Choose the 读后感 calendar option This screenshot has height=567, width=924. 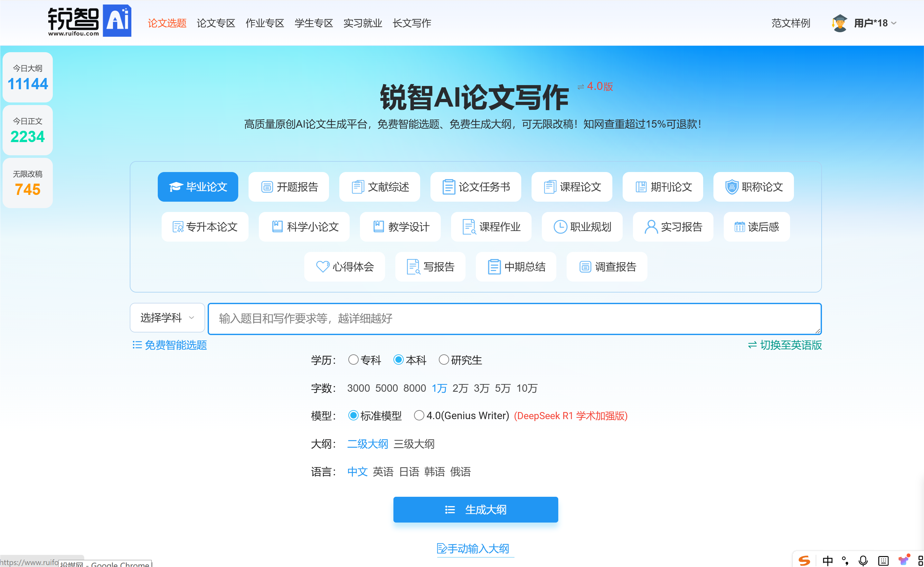[x=757, y=227]
